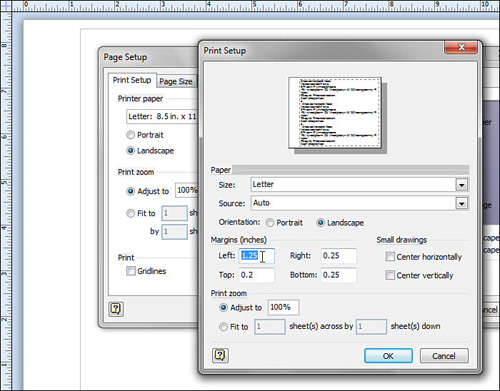Select Portrait orientation in Print Setup
This screenshot has height=391, width=500.
pyautogui.click(x=270, y=223)
